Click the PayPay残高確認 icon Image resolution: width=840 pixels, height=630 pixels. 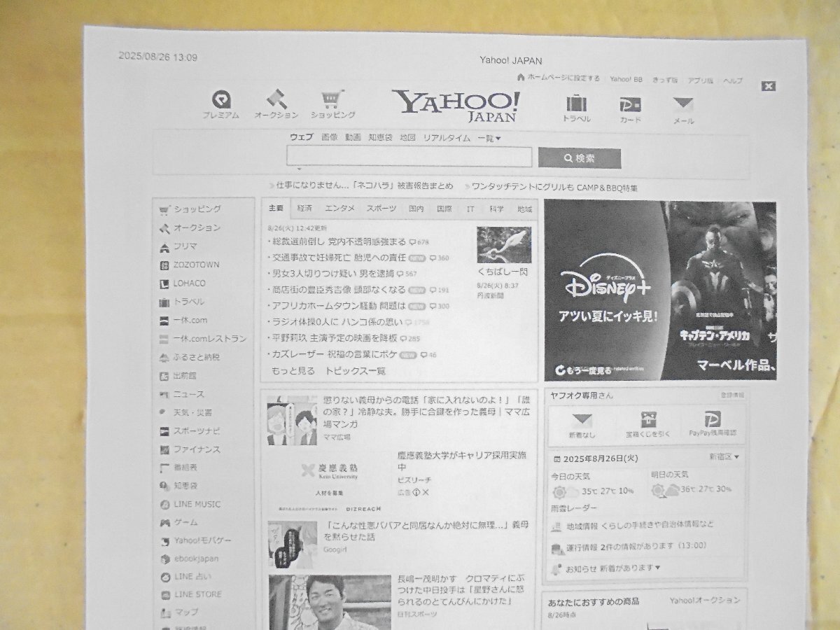click(714, 419)
